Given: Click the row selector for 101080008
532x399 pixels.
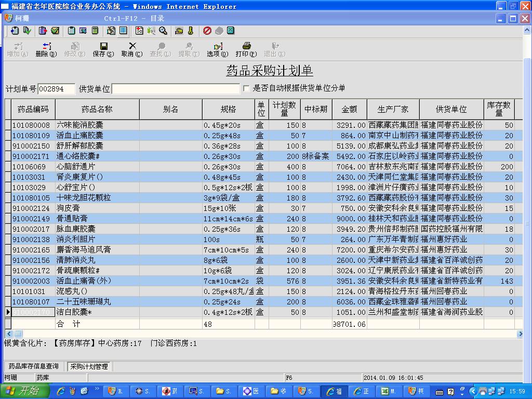Looking at the screenshot, I should (x=8, y=125).
